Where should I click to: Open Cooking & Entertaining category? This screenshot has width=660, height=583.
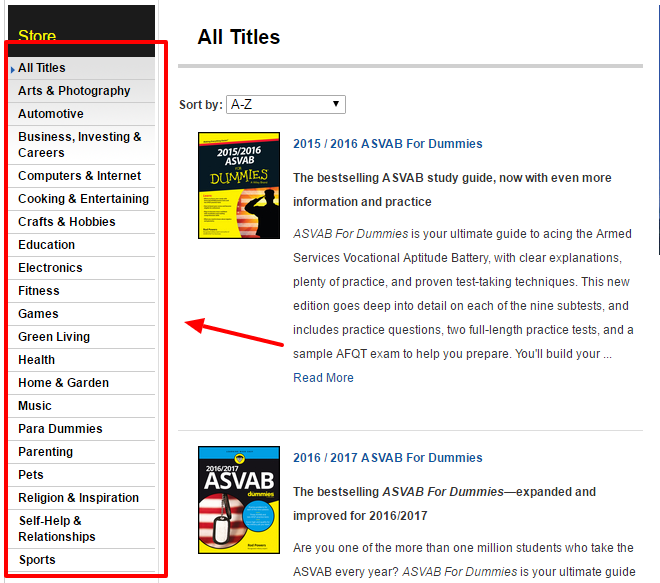(x=83, y=199)
